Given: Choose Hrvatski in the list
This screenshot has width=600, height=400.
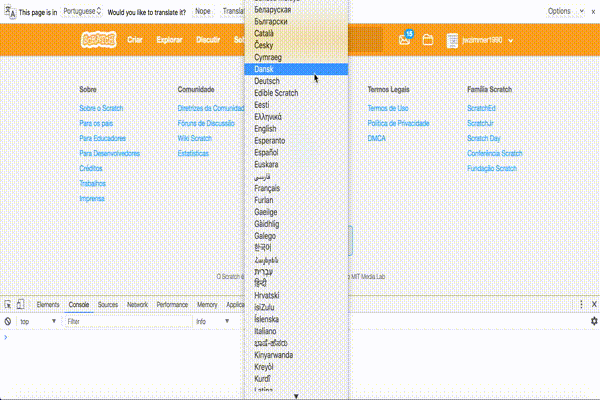Looking at the screenshot, I should (296, 296).
